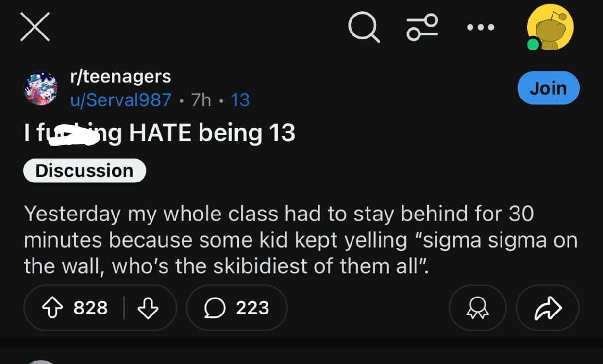
Task: Open the comments button showing 223
Action: click(x=237, y=308)
